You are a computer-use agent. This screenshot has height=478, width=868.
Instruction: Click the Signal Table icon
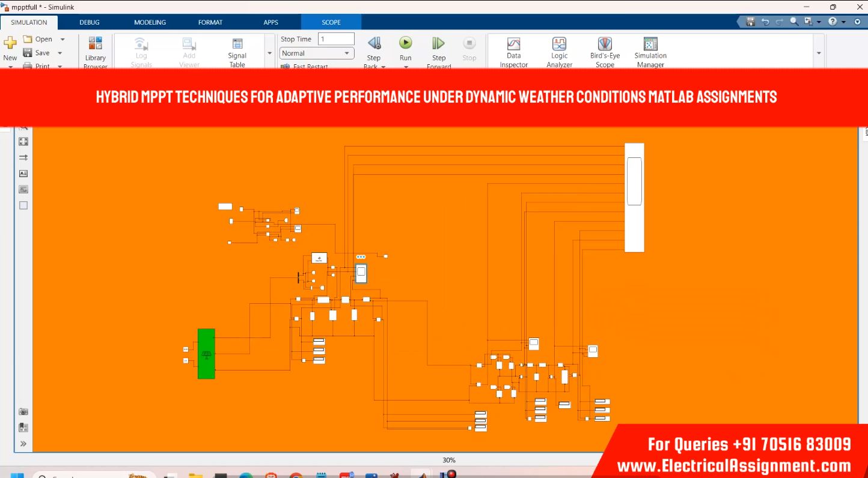click(237, 44)
